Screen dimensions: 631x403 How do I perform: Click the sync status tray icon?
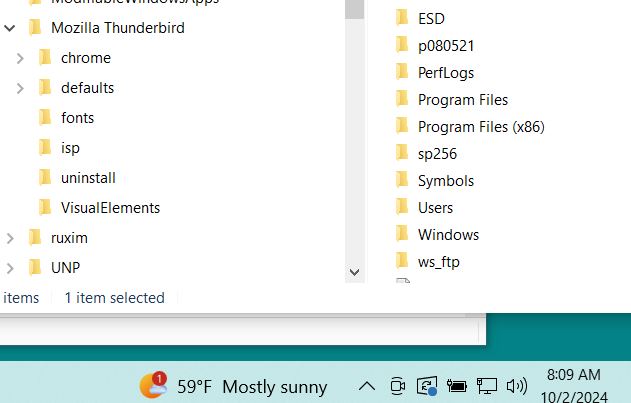(x=427, y=386)
